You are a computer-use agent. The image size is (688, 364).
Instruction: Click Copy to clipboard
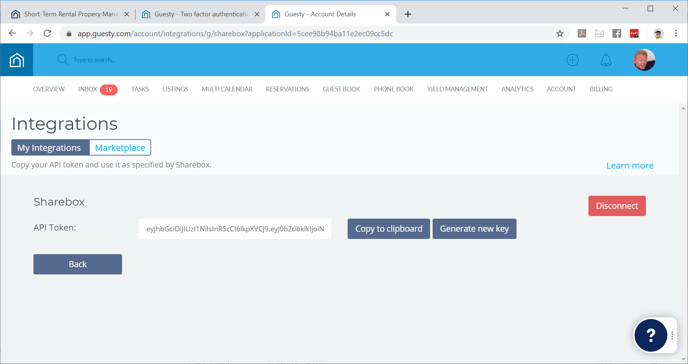click(389, 229)
